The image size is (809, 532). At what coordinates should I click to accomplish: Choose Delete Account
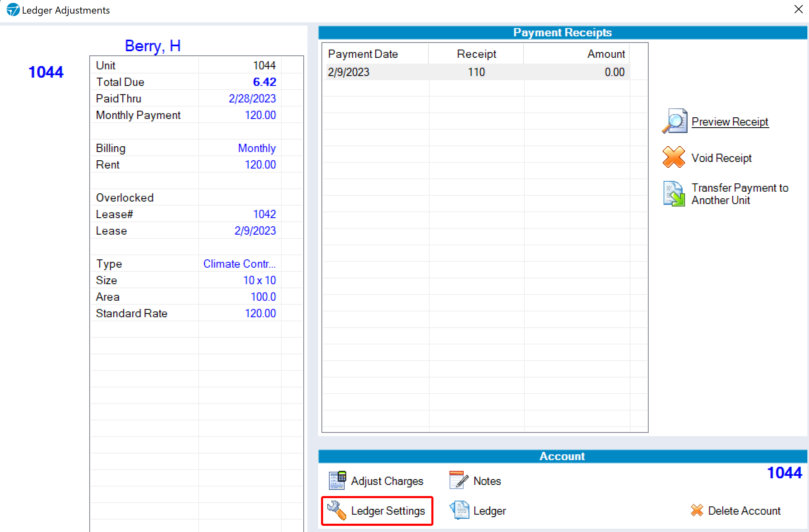tap(744, 511)
